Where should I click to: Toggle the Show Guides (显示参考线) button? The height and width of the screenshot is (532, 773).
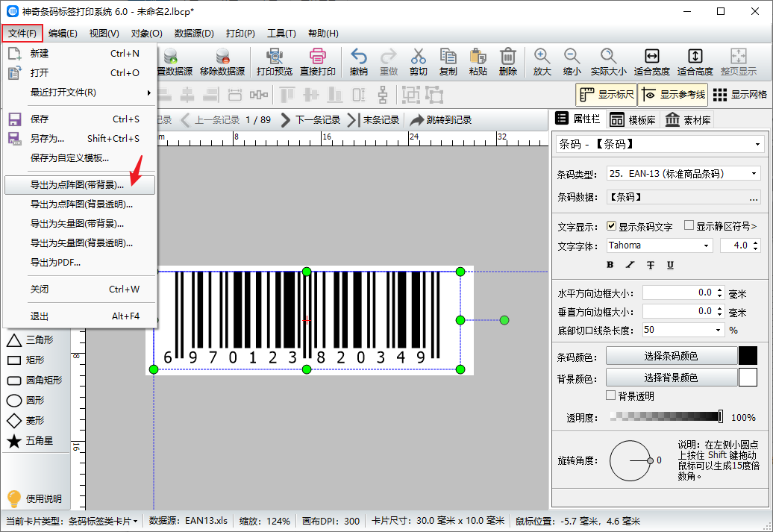(673, 95)
